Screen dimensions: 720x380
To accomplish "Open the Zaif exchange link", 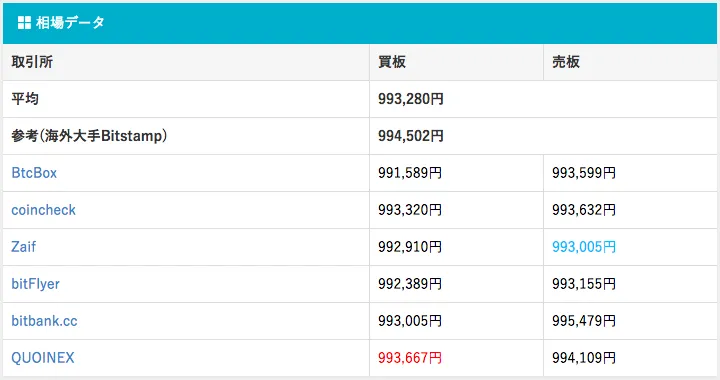I will click(23, 247).
